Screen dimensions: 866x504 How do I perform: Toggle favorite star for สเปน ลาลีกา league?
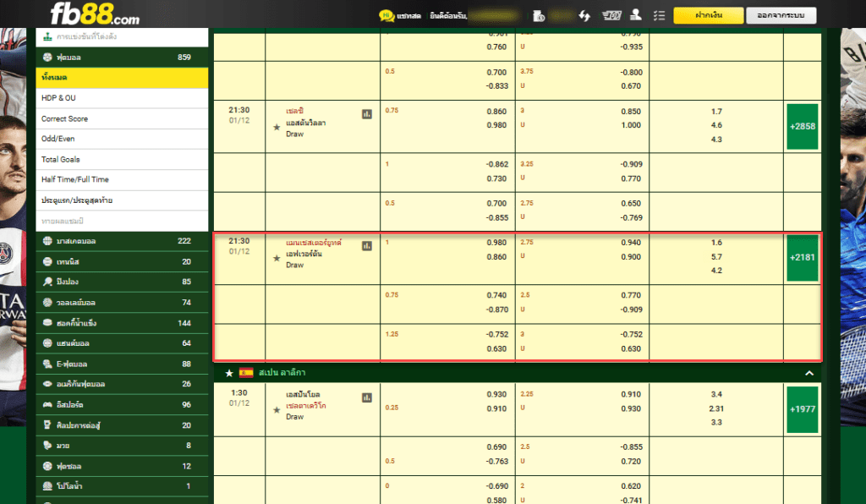[228, 373]
